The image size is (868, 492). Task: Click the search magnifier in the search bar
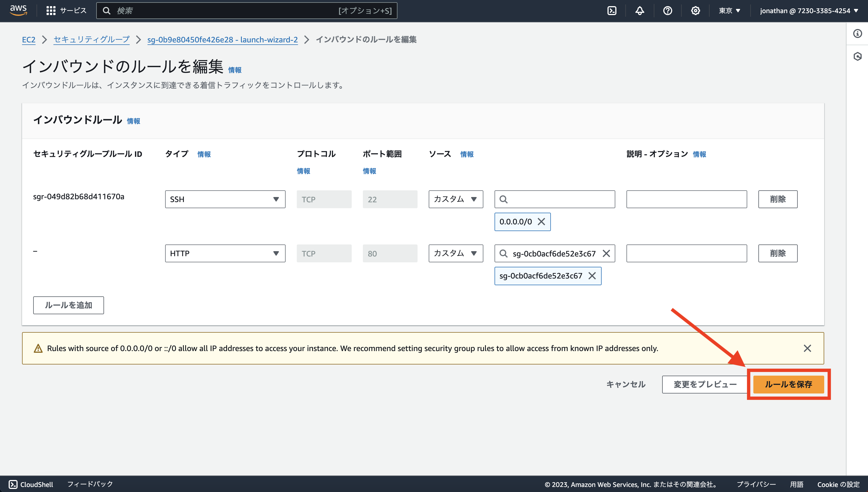107,11
